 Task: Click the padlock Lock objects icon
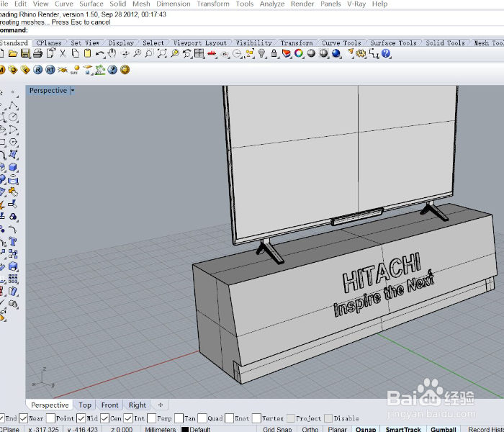pyautogui.click(x=274, y=53)
